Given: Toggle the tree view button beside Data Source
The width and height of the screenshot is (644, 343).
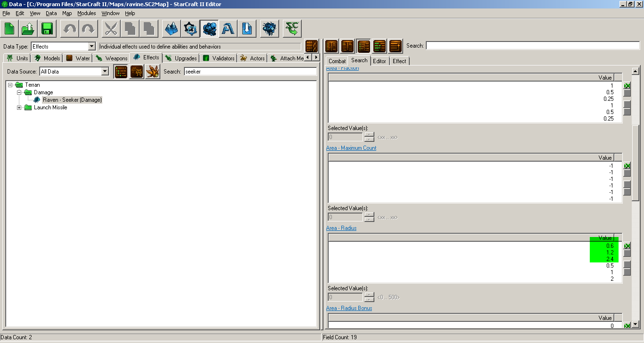Looking at the screenshot, I should [121, 72].
